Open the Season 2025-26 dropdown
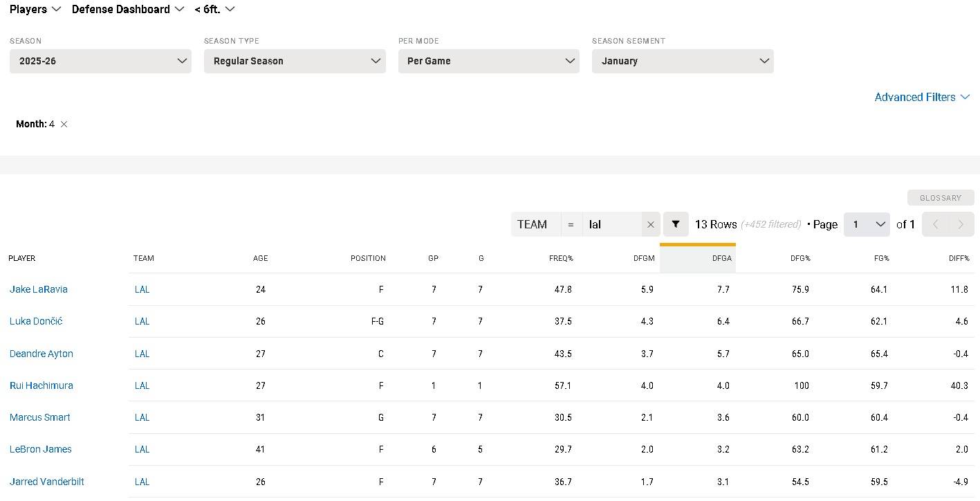The height and width of the screenshot is (501, 980). click(x=100, y=61)
